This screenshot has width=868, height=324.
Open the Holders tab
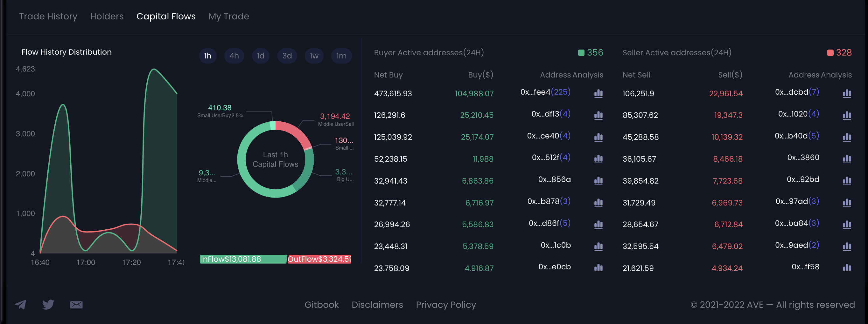pos(107,16)
